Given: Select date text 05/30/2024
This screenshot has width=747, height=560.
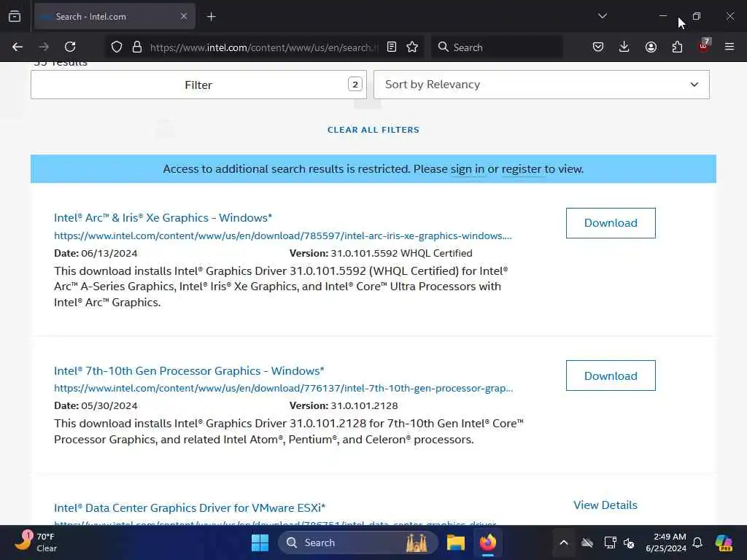Looking at the screenshot, I should click(x=109, y=405).
